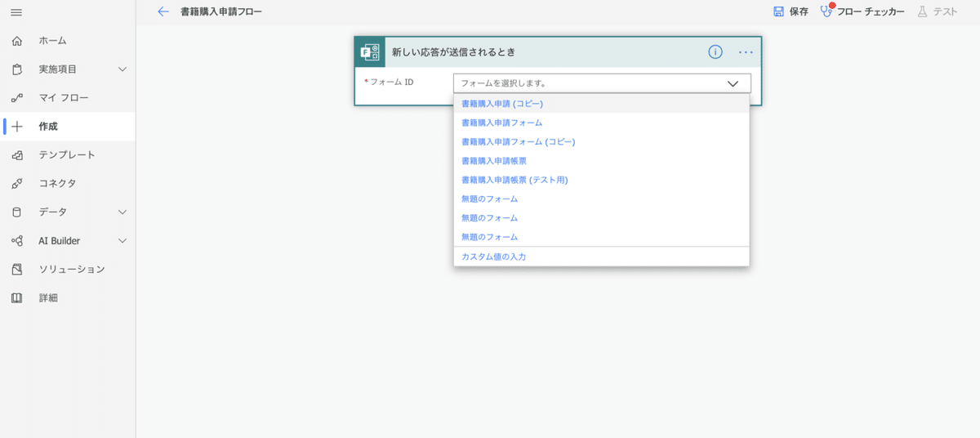Select 書籍購入申請フォーム from the list
Viewport: 980px width, 438px height.
tap(501, 123)
